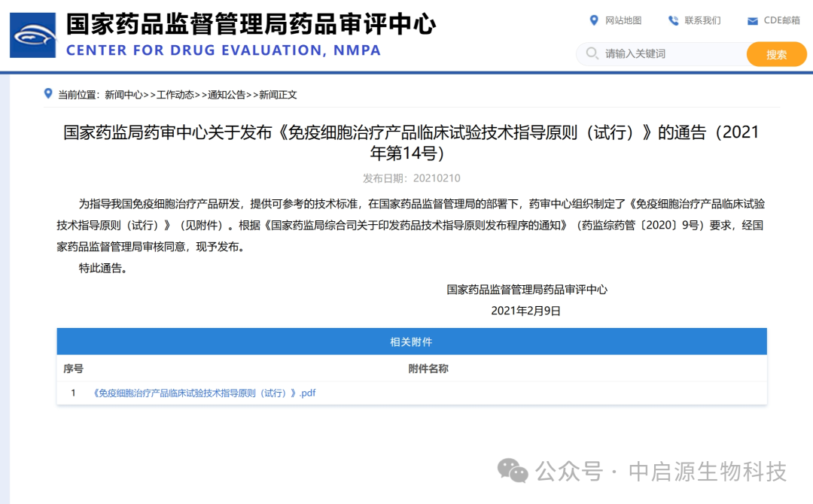Click the 附件名称 column header

[x=428, y=369]
